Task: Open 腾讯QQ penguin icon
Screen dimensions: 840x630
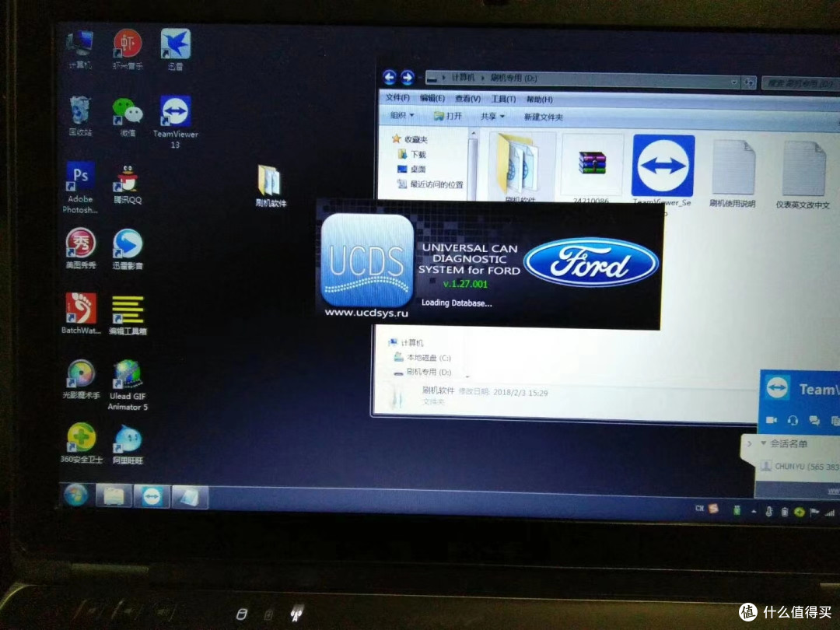Action: pos(128,185)
